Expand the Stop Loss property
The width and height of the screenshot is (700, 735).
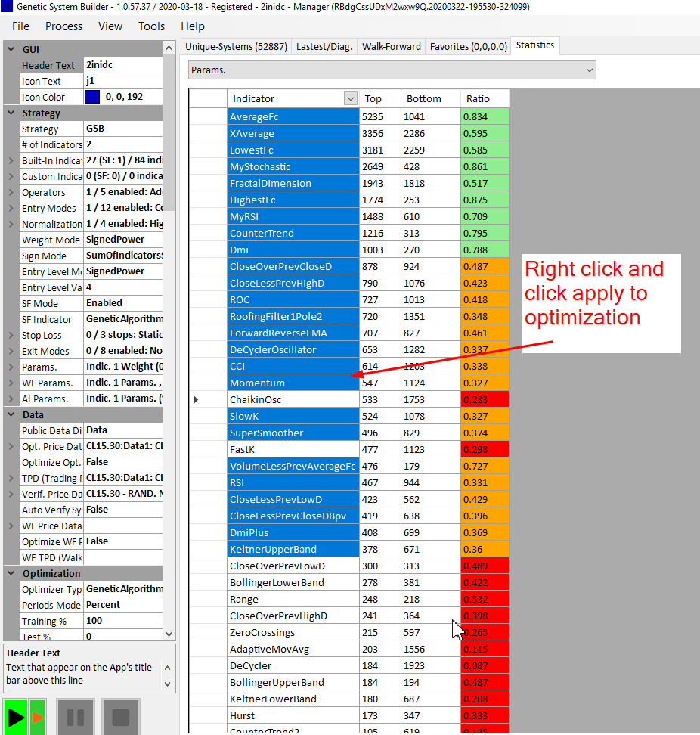pos(11,335)
